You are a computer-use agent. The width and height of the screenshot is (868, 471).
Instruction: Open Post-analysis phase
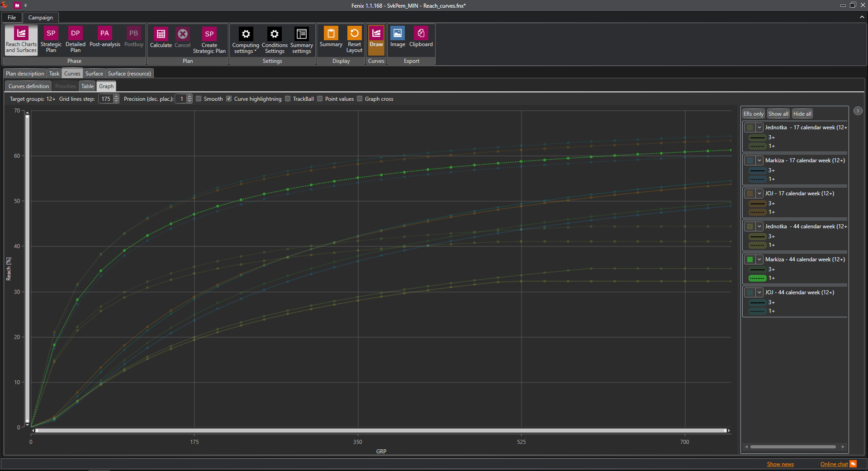(105, 37)
